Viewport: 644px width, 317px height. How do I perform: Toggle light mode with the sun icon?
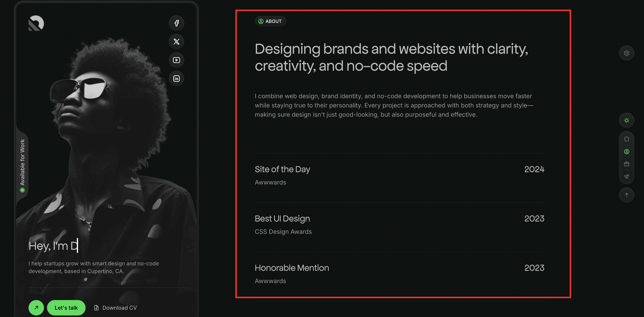pyautogui.click(x=626, y=120)
